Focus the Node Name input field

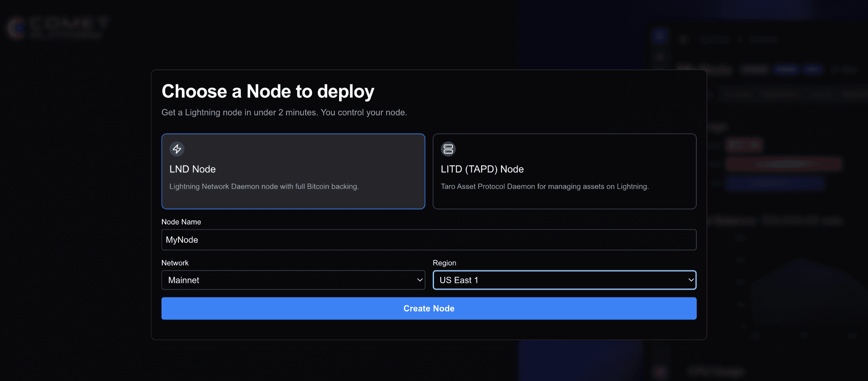428,240
